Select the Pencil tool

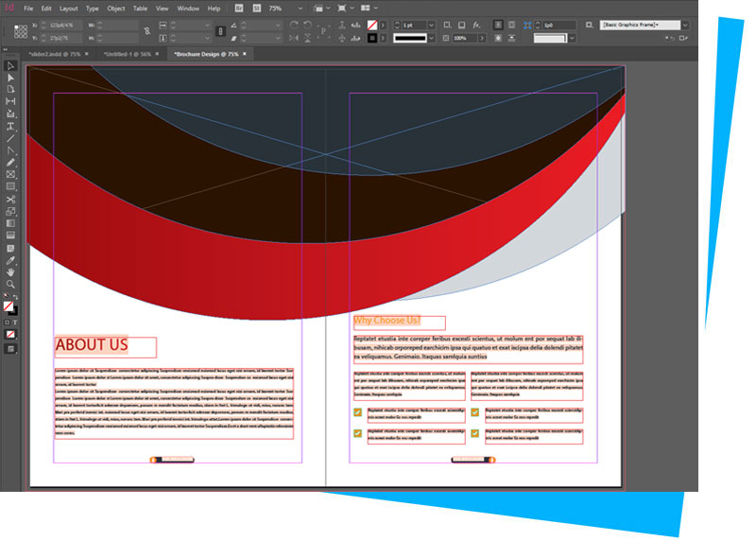click(x=10, y=163)
